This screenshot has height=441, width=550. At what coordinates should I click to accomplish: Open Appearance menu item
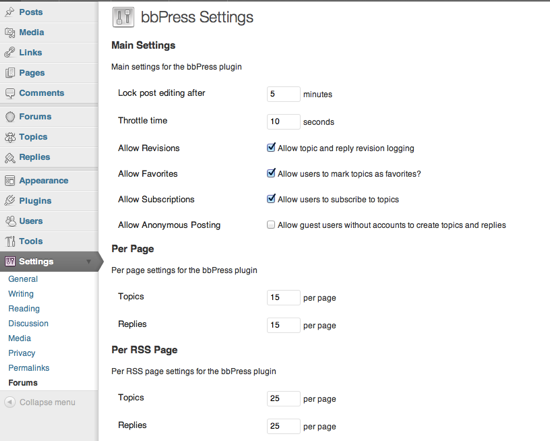tap(44, 181)
